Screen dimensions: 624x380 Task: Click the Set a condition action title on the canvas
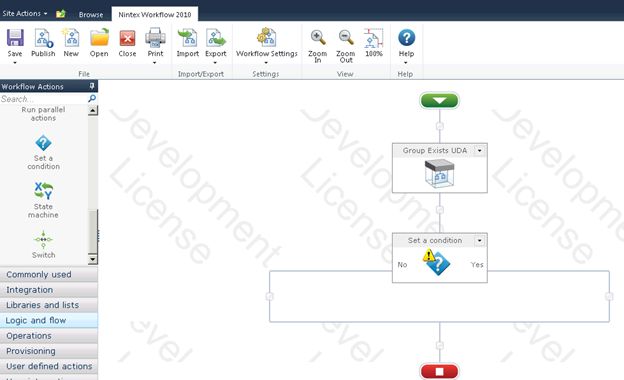435,240
